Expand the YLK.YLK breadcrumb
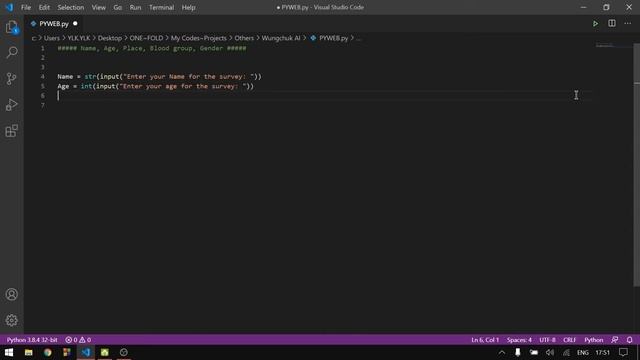Image resolution: width=640 pixels, height=360 pixels. [x=79, y=38]
